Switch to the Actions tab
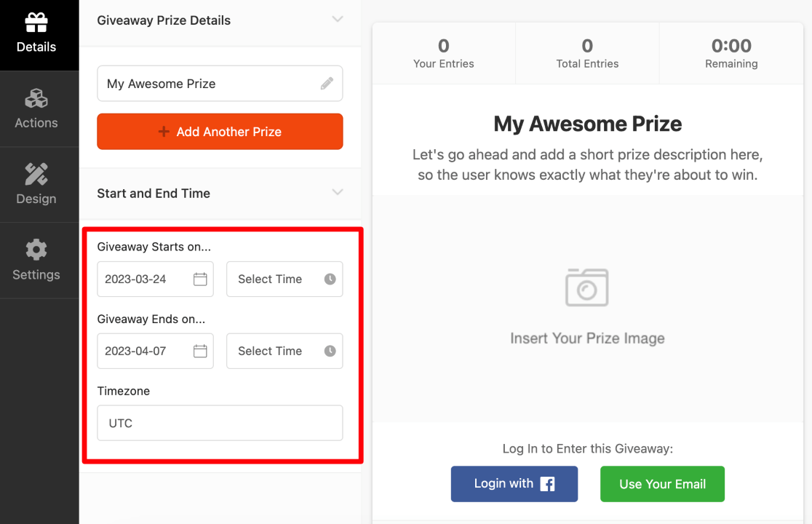Screen dimensions: 812x524 36,109
